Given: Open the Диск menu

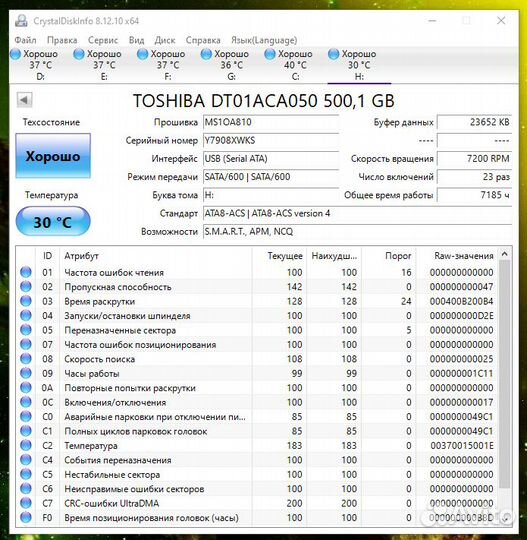Looking at the screenshot, I should pyautogui.click(x=165, y=40).
